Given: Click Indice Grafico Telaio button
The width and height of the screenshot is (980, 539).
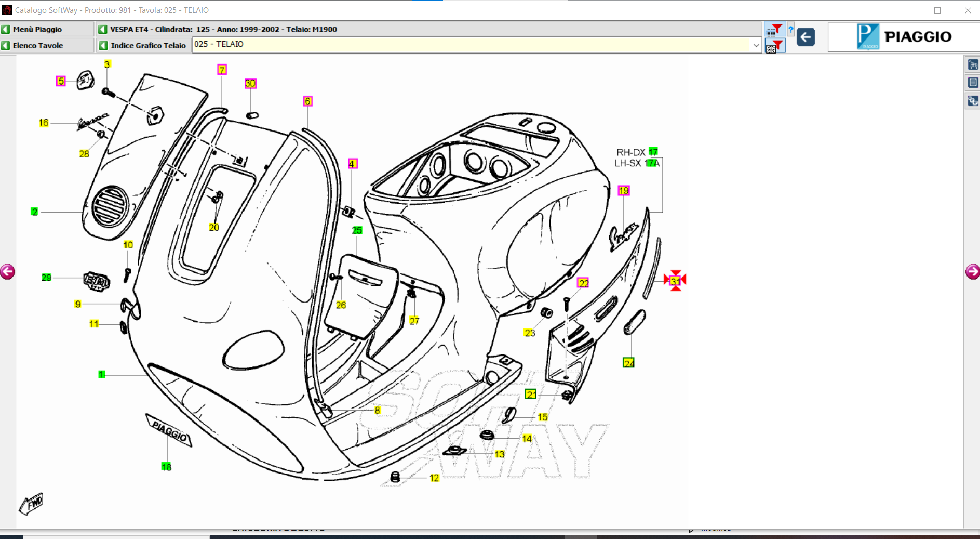Looking at the screenshot, I should [143, 45].
